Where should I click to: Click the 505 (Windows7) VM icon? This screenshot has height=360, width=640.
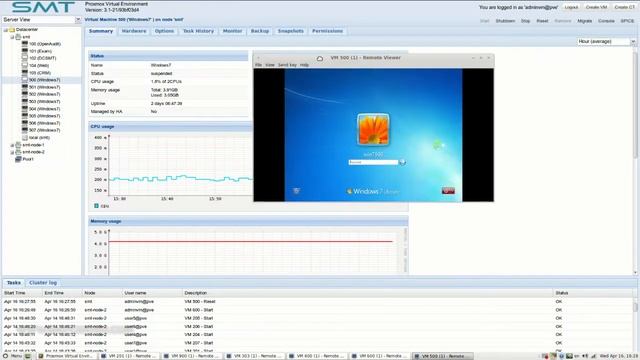tap(24, 116)
